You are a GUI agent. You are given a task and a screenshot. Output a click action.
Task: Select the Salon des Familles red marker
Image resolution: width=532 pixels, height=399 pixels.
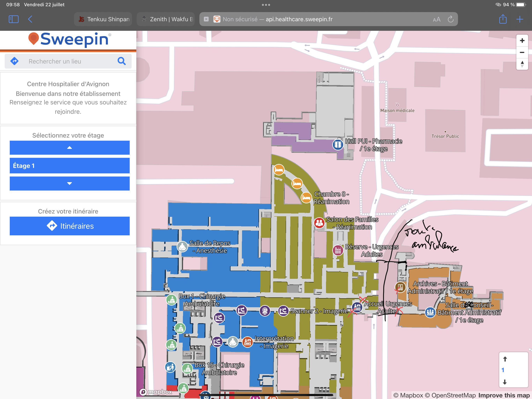(x=319, y=223)
